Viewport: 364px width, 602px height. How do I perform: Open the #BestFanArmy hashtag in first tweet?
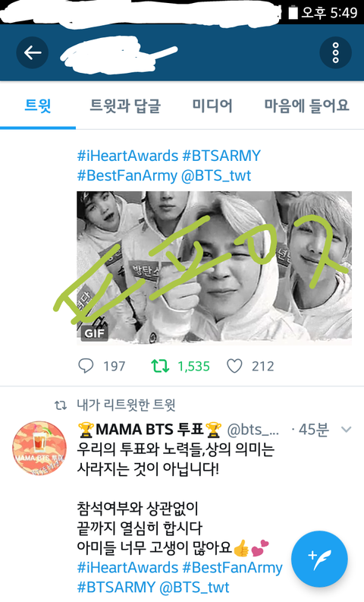127,176
